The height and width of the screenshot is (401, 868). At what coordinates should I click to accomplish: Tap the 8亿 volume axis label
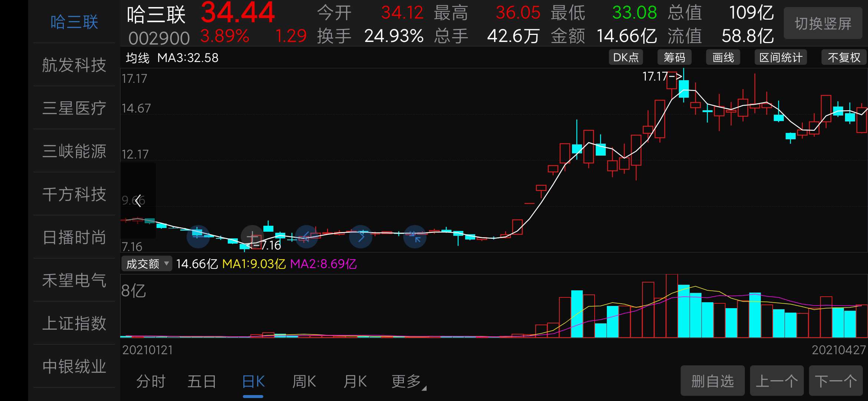click(134, 291)
